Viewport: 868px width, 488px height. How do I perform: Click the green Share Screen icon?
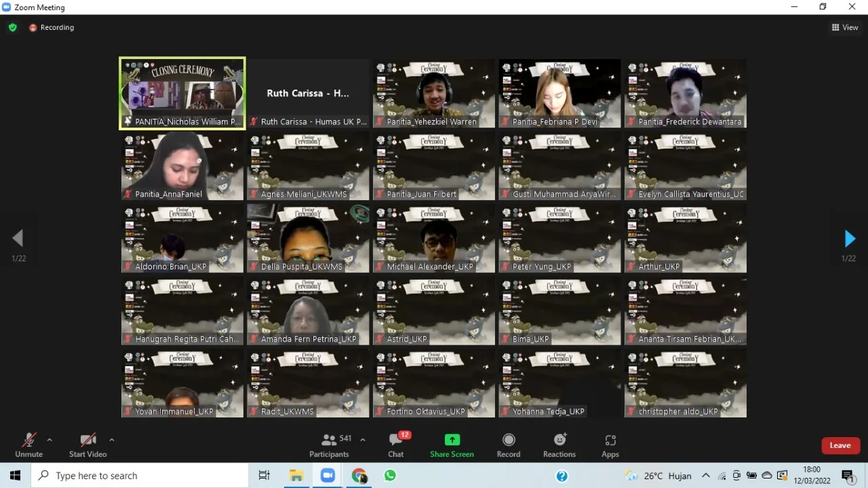tap(452, 440)
